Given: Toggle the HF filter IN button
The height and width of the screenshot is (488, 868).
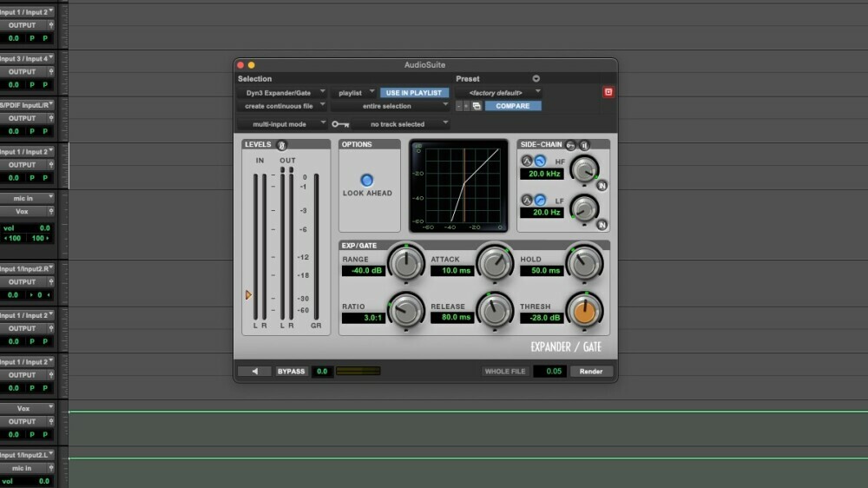Looking at the screenshot, I should [x=602, y=186].
